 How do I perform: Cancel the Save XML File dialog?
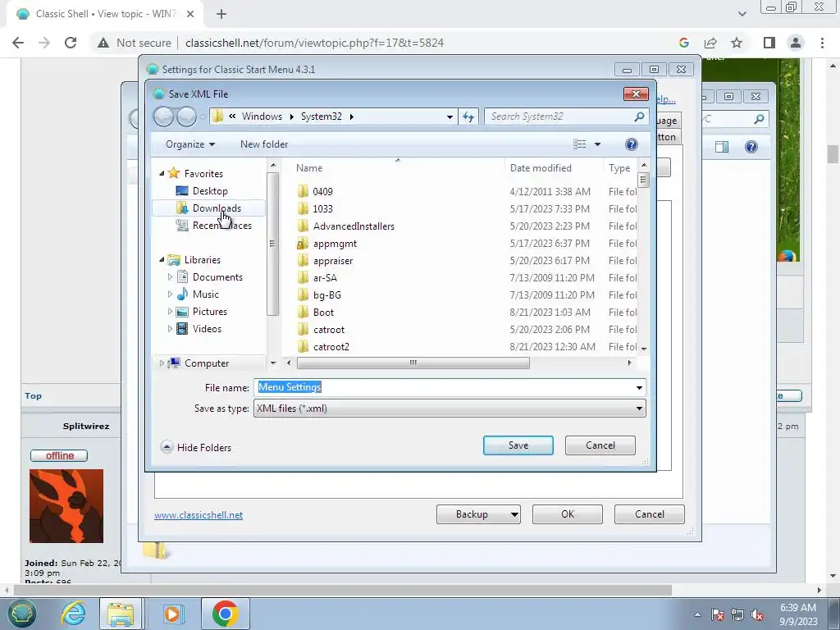[600, 445]
